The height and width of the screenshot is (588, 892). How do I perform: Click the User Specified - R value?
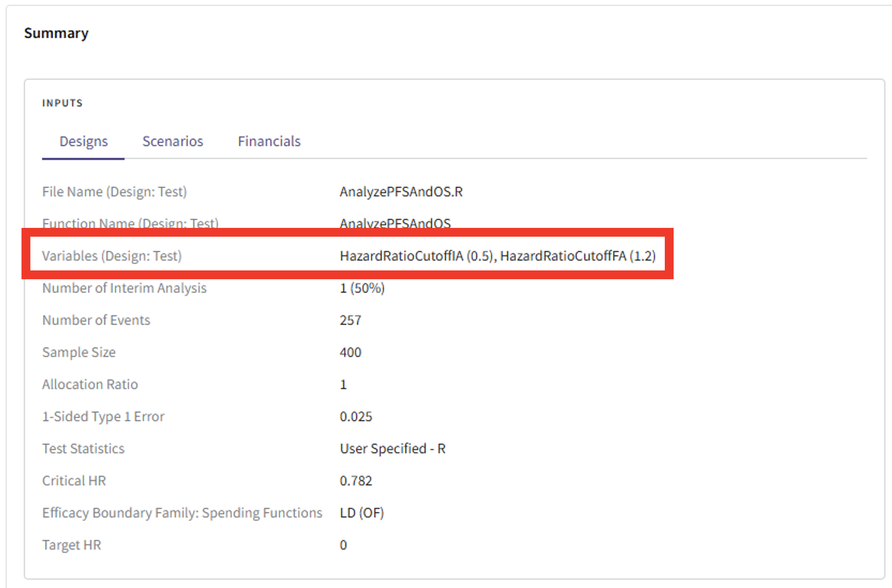coord(392,449)
